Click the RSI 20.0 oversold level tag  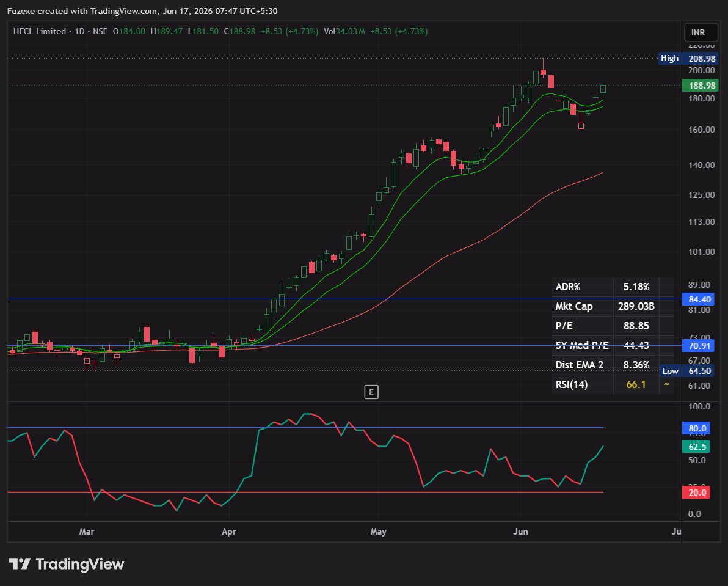(696, 493)
